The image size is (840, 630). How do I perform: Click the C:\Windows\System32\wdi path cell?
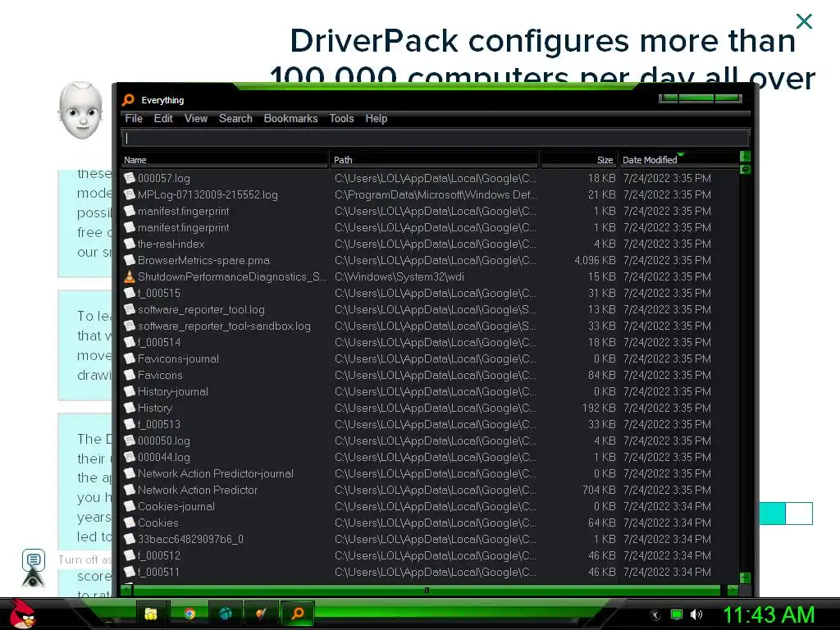coord(399,276)
